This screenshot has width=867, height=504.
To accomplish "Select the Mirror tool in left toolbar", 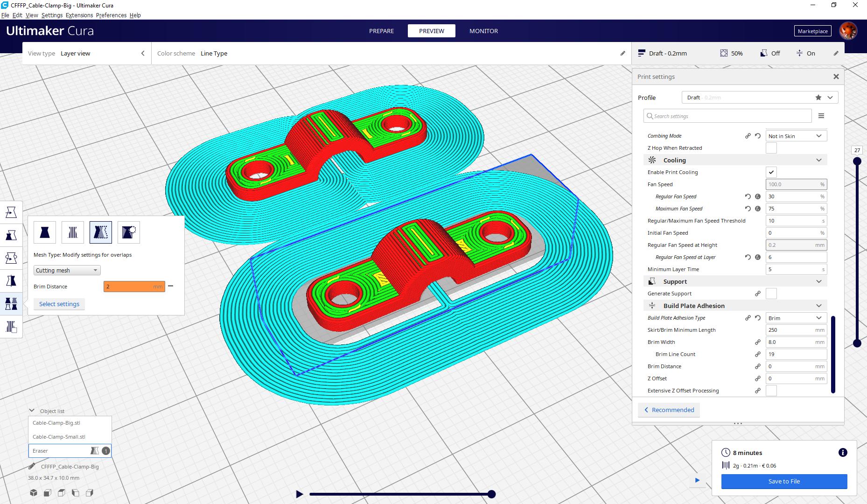I will coord(11,281).
